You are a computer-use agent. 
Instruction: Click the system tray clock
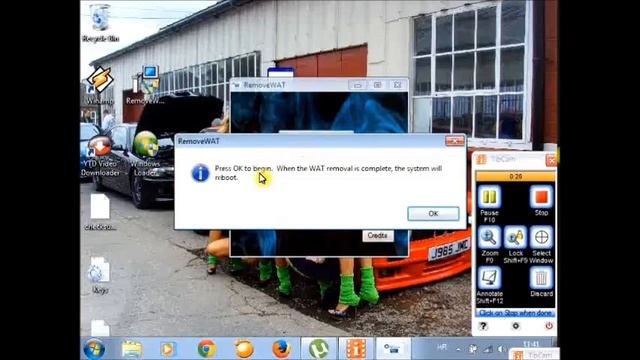click(531, 344)
